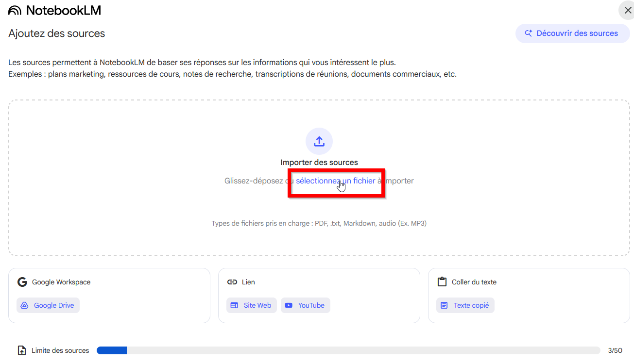The height and width of the screenshot is (364, 634).
Task: Click the circular upload arrow icon
Action: pyautogui.click(x=319, y=141)
